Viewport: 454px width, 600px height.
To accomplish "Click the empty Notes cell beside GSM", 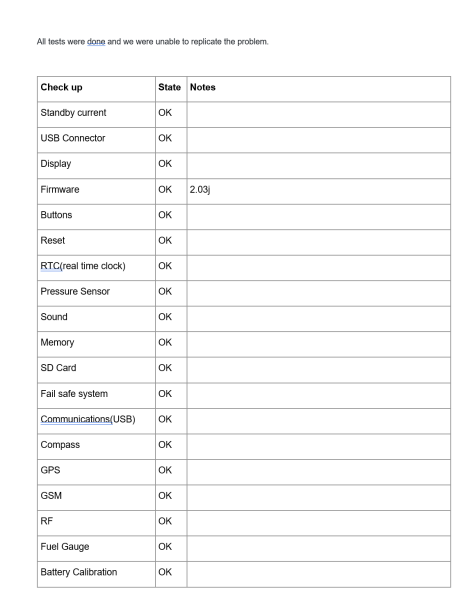I will click(318, 497).
